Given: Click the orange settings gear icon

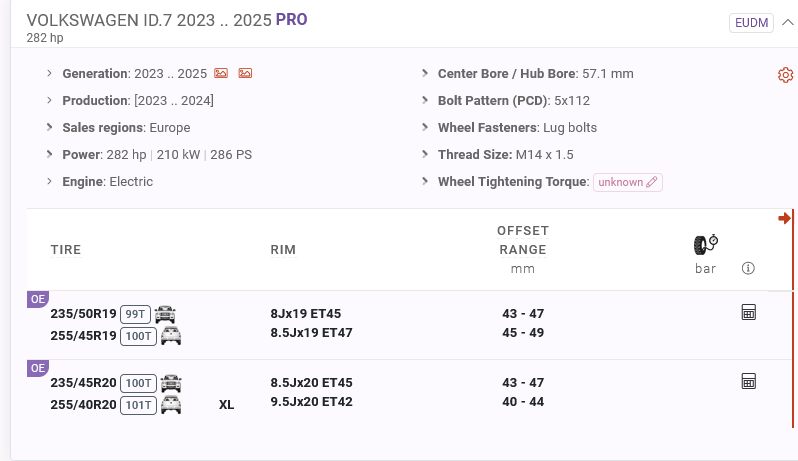Looking at the screenshot, I should (785, 75).
